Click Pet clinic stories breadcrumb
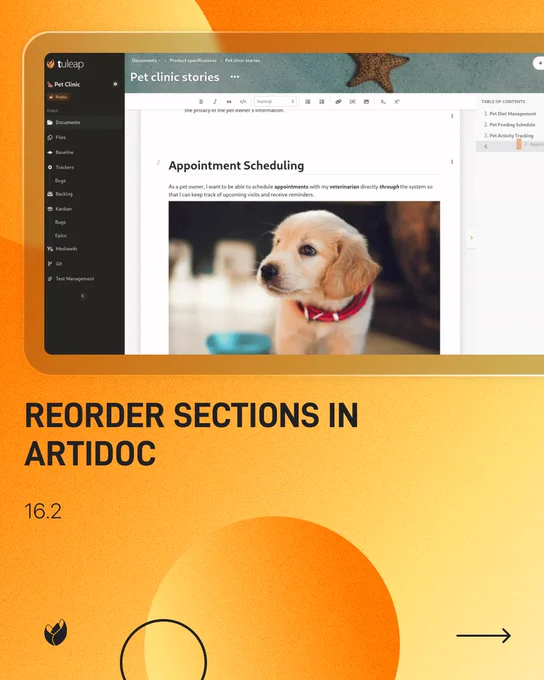544x680 pixels. point(243,60)
